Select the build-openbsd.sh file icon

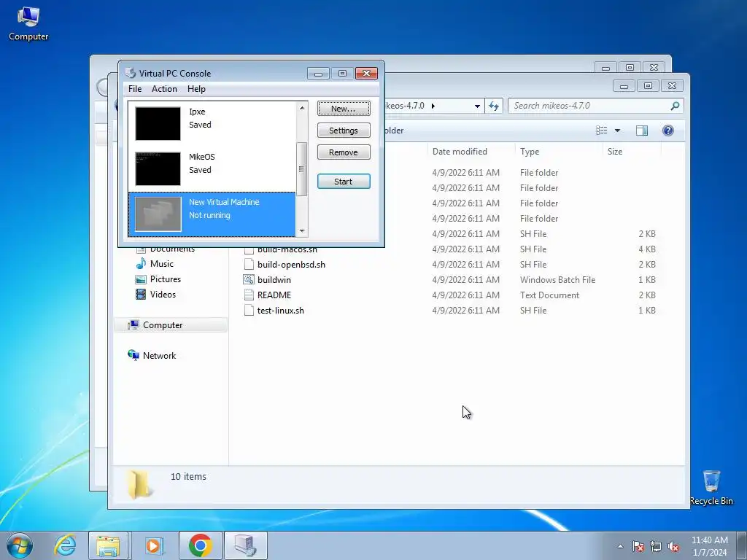click(x=249, y=264)
